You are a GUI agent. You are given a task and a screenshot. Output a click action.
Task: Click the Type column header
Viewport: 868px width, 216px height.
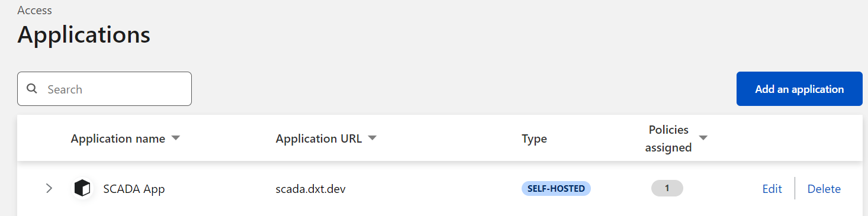tap(534, 139)
